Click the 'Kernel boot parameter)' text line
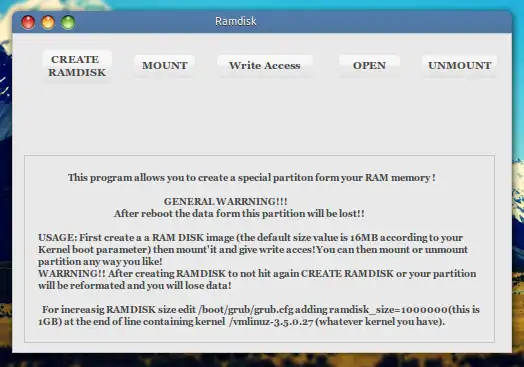 [x=253, y=249]
